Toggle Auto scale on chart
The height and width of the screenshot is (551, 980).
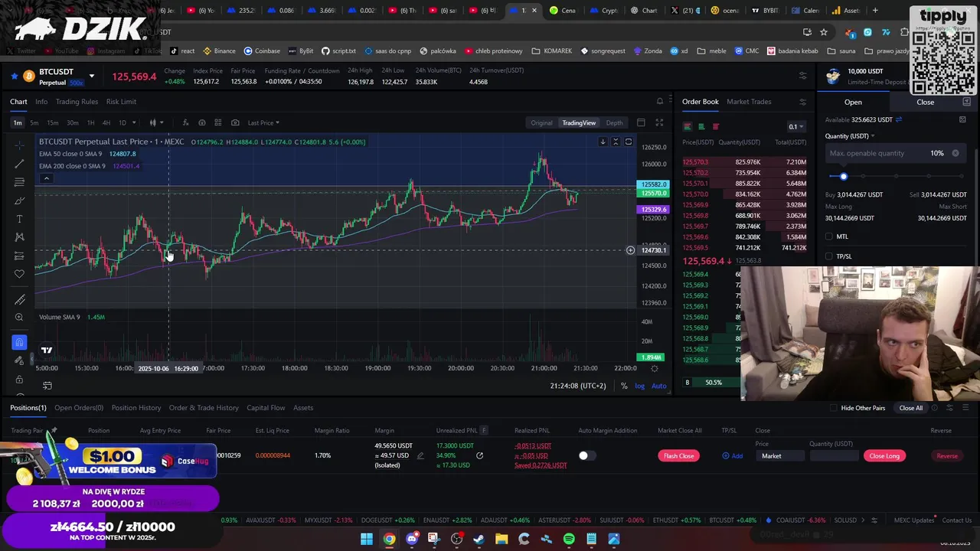click(658, 386)
